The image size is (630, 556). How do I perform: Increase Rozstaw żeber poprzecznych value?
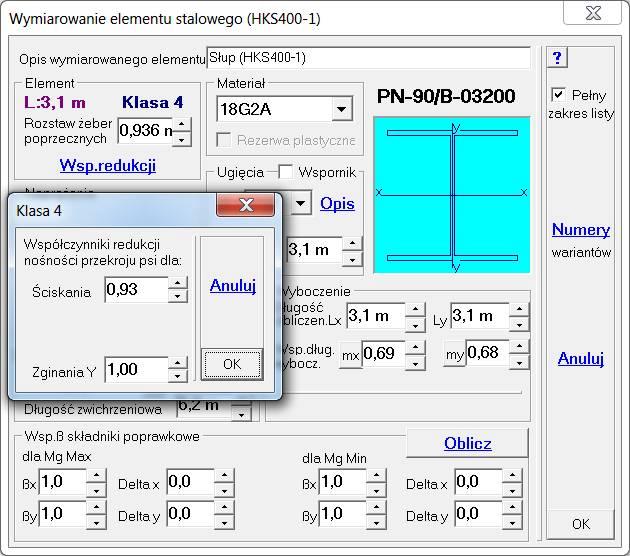182,124
